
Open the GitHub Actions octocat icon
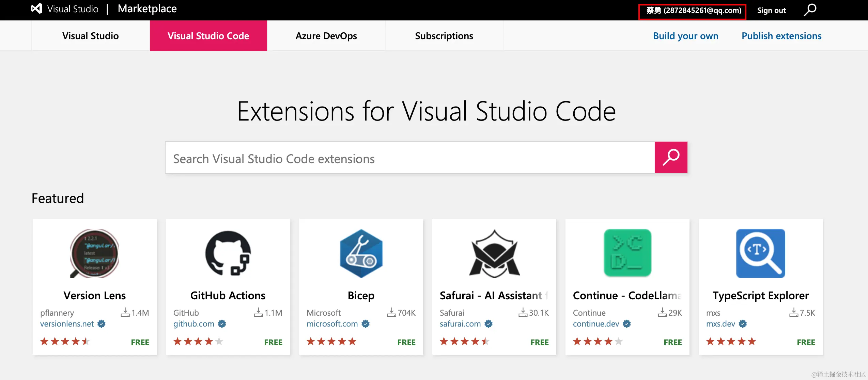tap(228, 253)
